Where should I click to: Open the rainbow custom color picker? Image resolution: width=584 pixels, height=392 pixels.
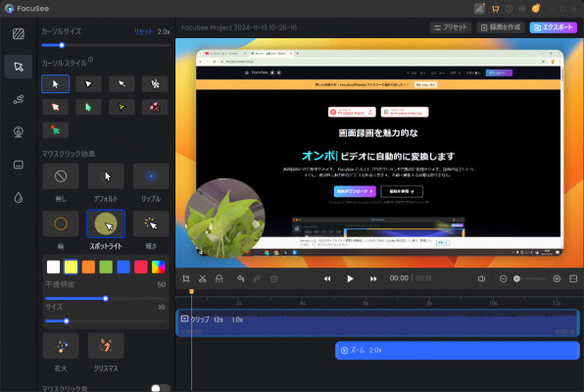159,267
